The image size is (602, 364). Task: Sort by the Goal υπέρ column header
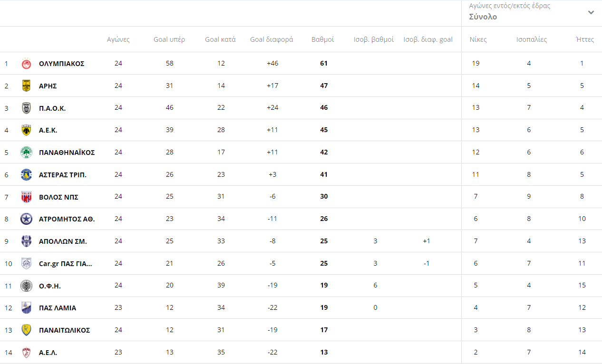(169, 39)
